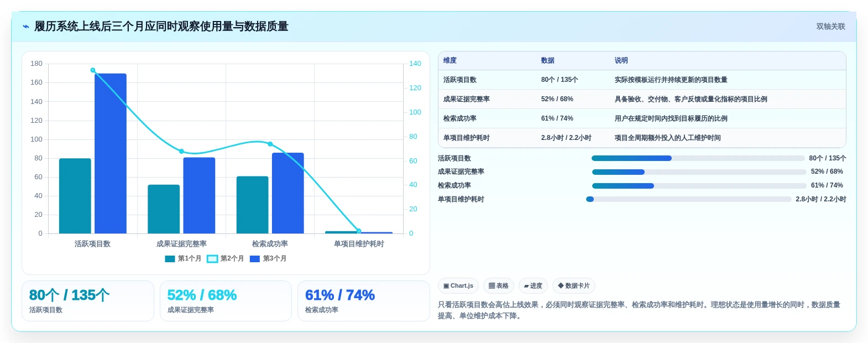Click the 80个 / 135个 KPI card

88,301
